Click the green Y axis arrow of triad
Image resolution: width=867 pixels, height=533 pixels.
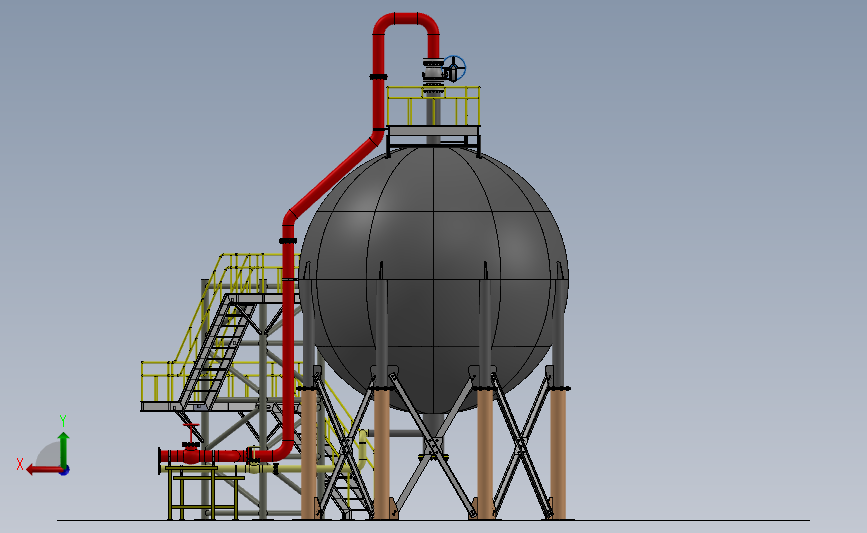click(x=64, y=451)
